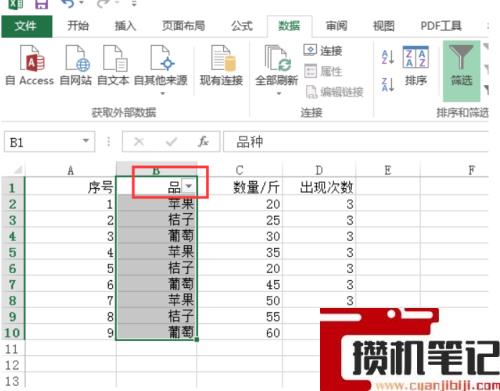500x391 pixels.
Task: Switch to the Formulas (公式) tab
Action: (x=242, y=26)
